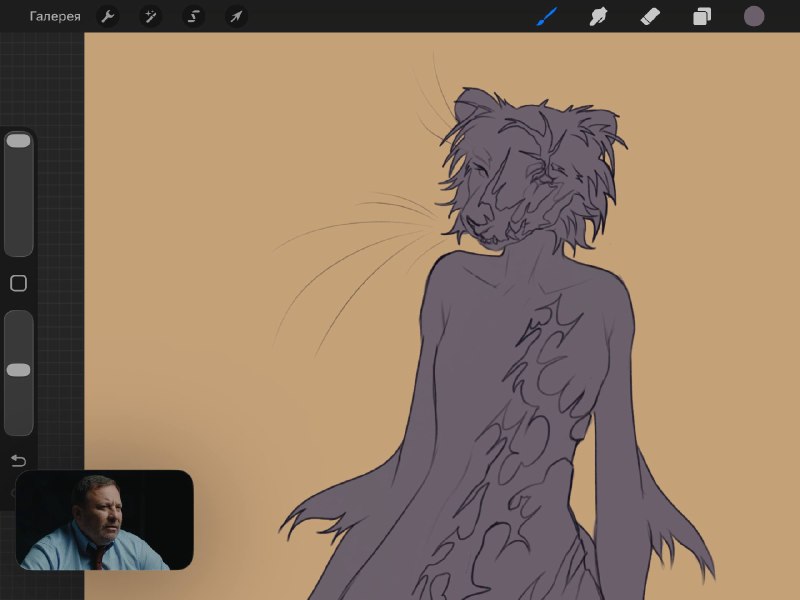Activate the Transform arrow tool
Image resolution: width=800 pixels, height=600 pixels.
pos(236,16)
